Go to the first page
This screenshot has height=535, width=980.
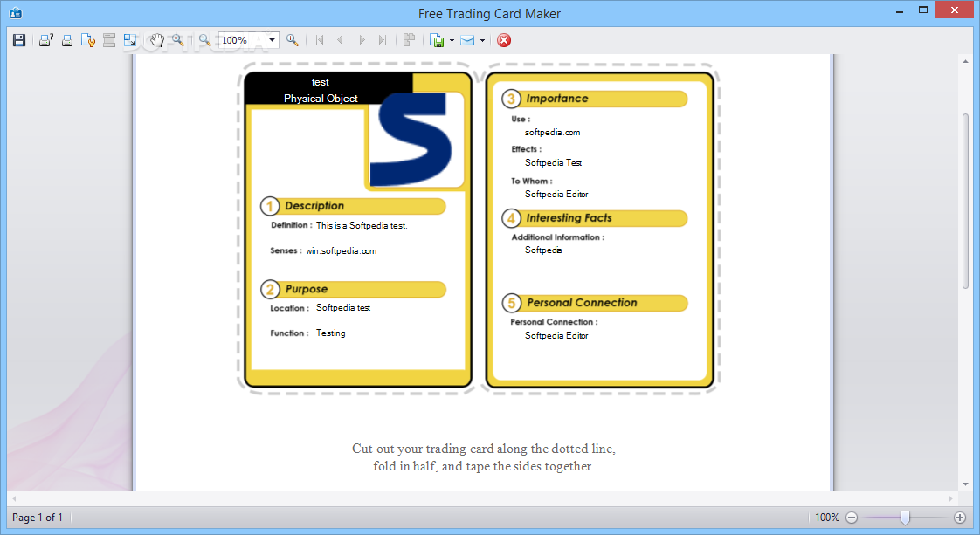tap(320, 40)
